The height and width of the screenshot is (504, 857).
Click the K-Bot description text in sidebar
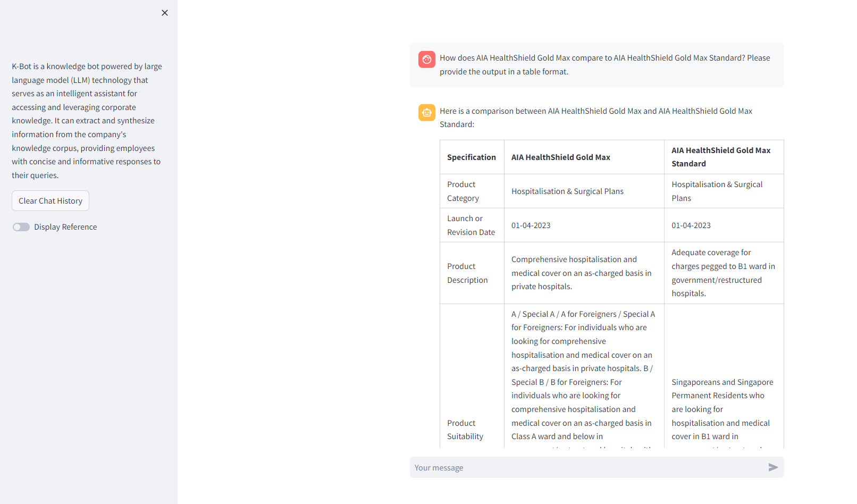87,121
